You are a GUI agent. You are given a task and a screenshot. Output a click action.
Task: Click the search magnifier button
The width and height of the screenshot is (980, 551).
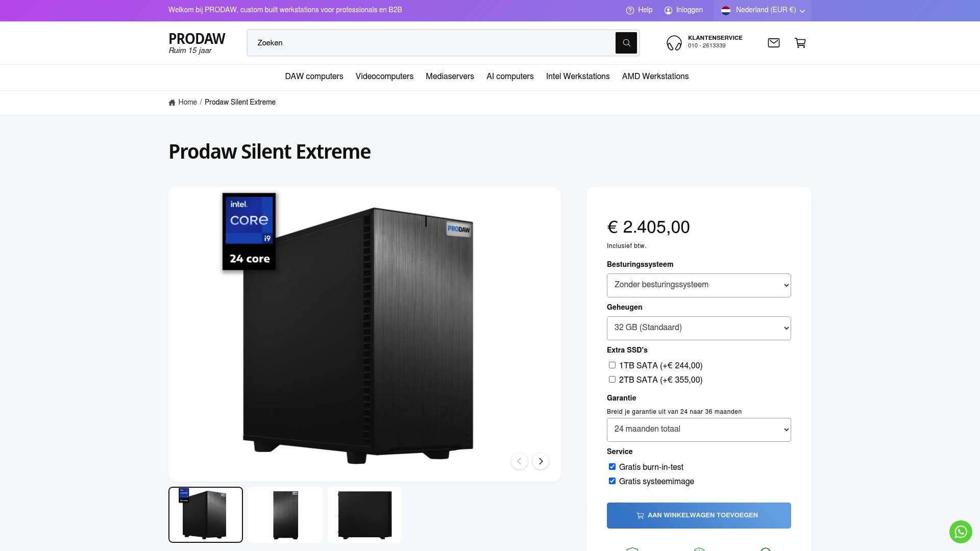626,43
